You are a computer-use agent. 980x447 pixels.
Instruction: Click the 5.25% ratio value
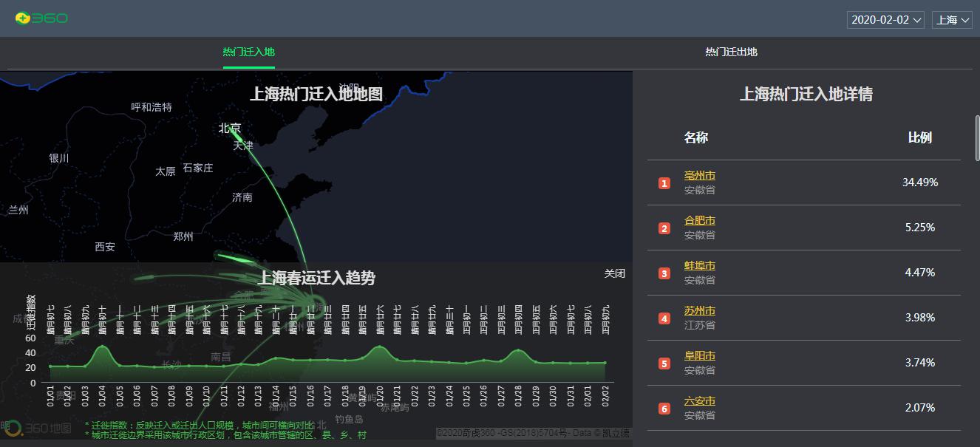(920, 228)
